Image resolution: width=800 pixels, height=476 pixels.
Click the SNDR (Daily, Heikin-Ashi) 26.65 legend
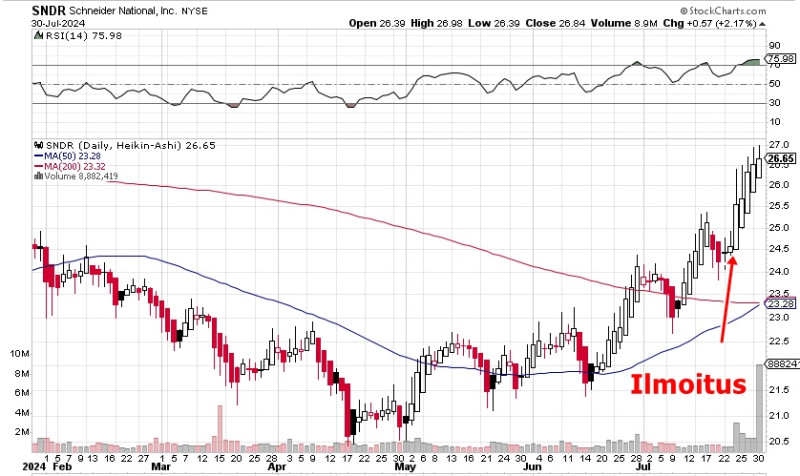(131, 145)
